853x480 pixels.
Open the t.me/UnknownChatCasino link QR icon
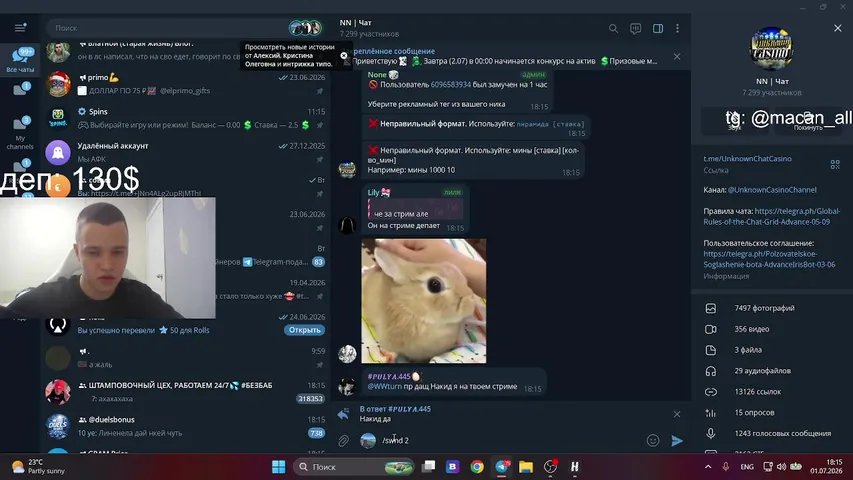click(835, 164)
